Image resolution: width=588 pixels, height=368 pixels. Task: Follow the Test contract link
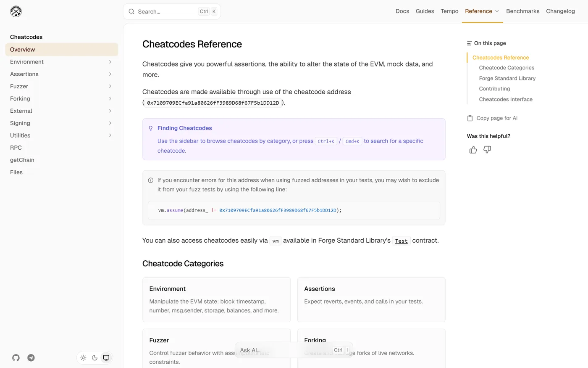[401, 241]
